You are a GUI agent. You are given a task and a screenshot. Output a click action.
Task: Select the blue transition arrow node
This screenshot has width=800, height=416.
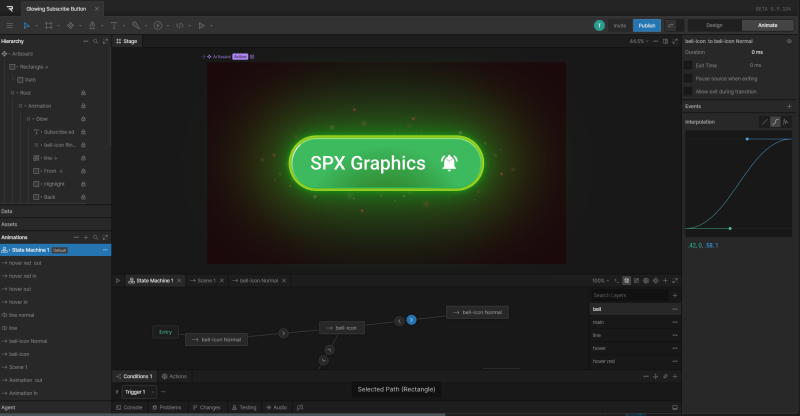(x=411, y=320)
